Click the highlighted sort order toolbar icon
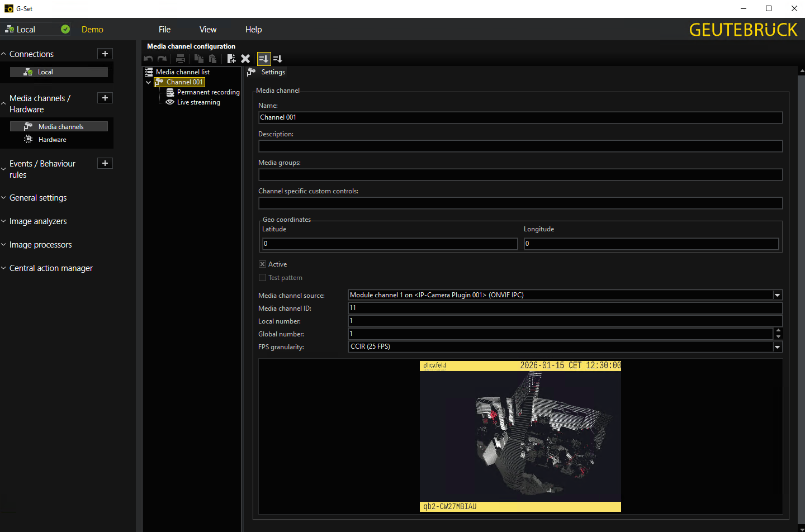This screenshot has height=532, width=805. pos(264,59)
